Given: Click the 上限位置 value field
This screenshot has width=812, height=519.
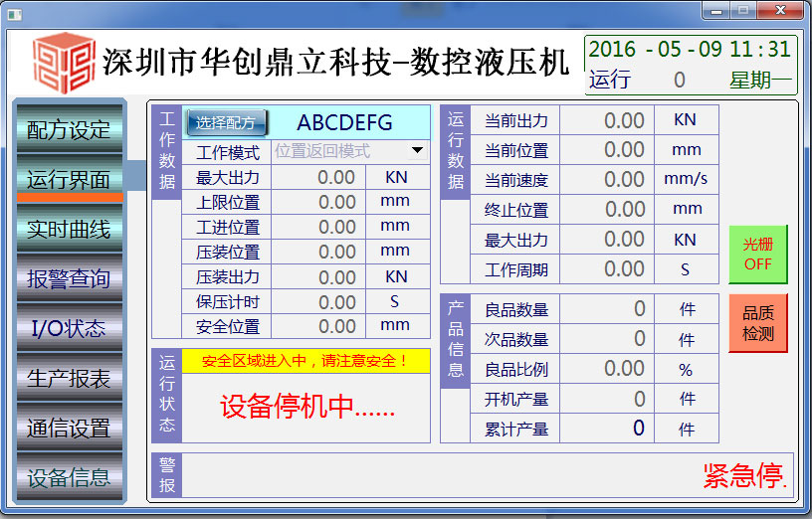Looking at the screenshot, I should click(x=318, y=202).
